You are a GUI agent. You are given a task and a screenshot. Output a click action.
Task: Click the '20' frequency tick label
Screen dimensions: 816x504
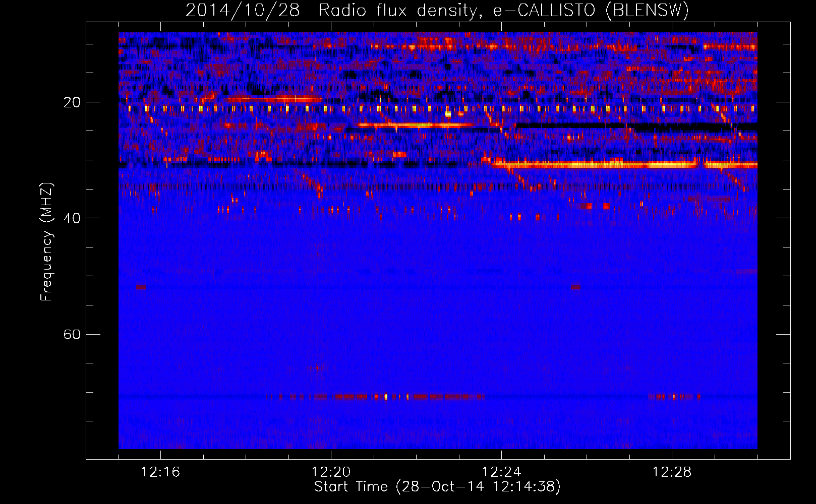click(x=72, y=102)
